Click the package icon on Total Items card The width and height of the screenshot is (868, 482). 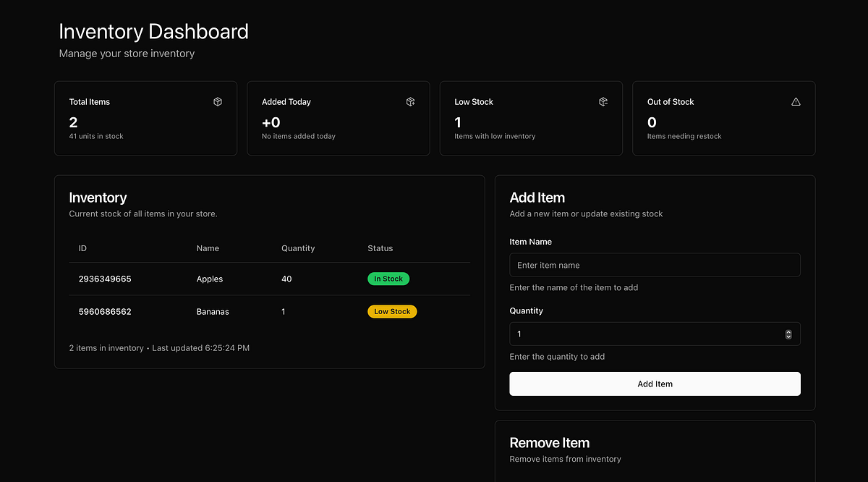click(217, 101)
